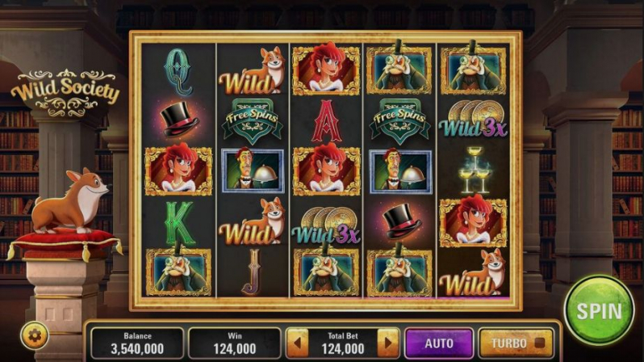The height and width of the screenshot is (362, 644).
Task: Click the purple J symbol on reel two
Action: pyautogui.click(x=253, y=271)
